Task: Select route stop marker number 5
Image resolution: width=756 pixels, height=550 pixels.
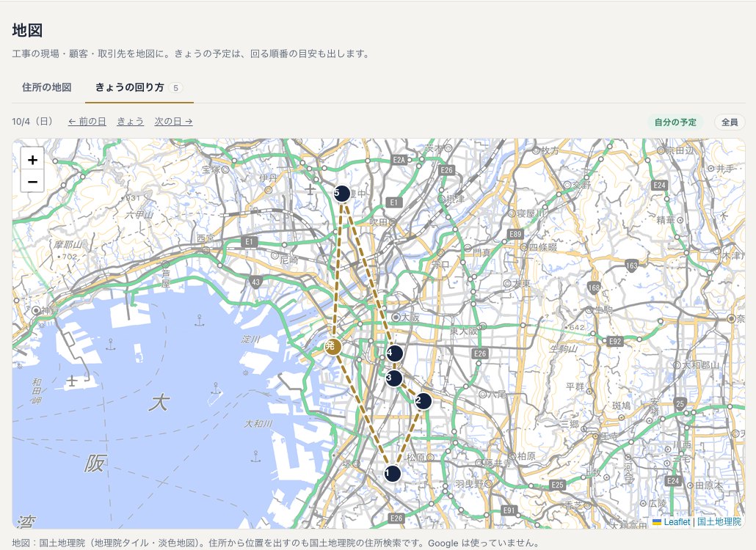Action: coord(342,193)
